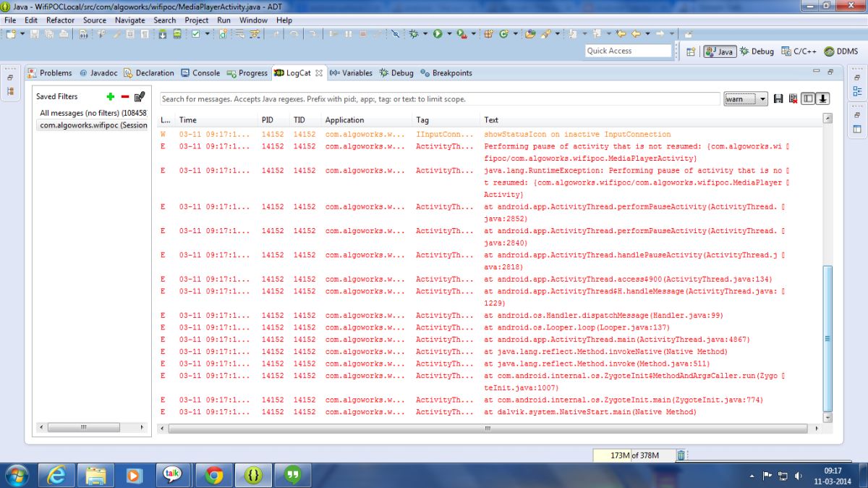Open the File menu
The height and width of the screenshot is (488, 868).
(x=10, y=20)
